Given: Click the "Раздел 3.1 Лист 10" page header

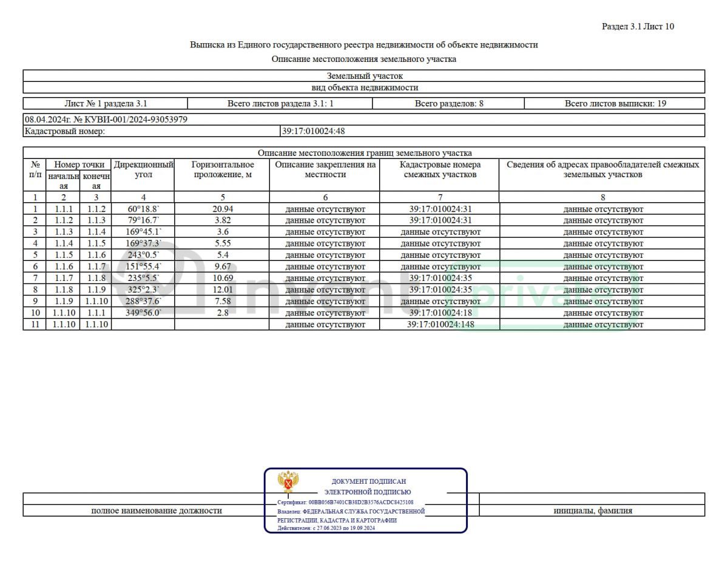Looking at the screenshot, I should pyautogui.click(x=638, y=27).
